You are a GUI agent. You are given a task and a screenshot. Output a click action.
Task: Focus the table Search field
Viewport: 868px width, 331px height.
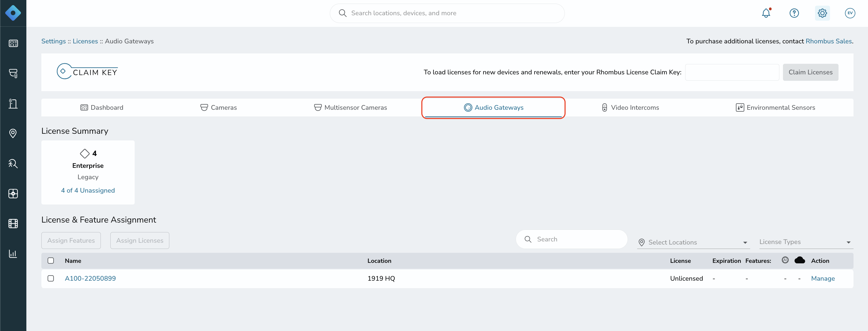[572, 239]
